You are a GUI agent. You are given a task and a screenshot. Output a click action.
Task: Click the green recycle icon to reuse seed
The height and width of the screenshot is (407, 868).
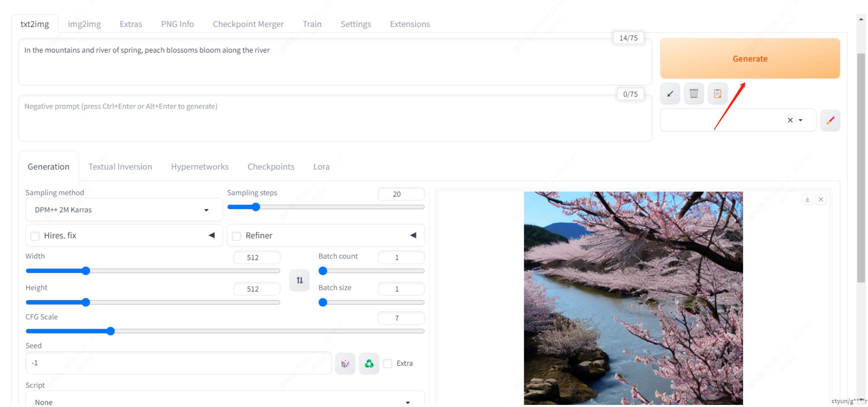tap(369, 364)
